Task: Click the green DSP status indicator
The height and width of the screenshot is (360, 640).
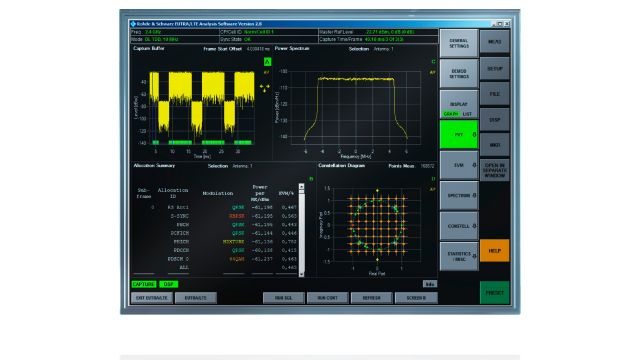Action: pyautogui.click(x=169, y=284)
